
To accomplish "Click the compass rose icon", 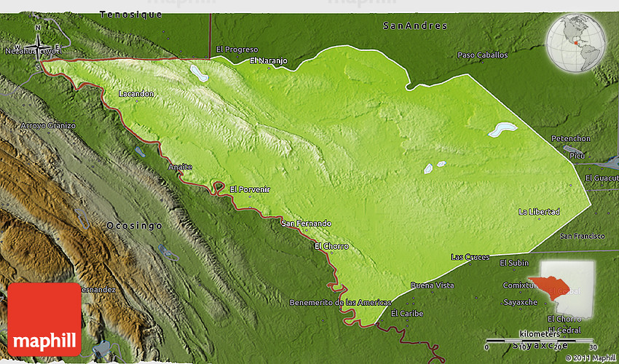I will pyautogui.click(x=38, y=46).
